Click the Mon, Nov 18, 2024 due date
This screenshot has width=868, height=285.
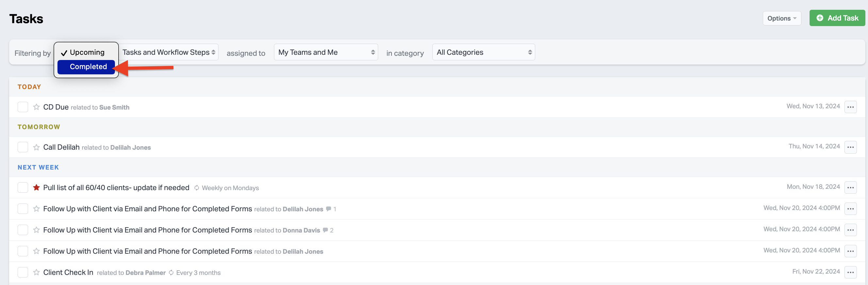(x=813, y=187)
